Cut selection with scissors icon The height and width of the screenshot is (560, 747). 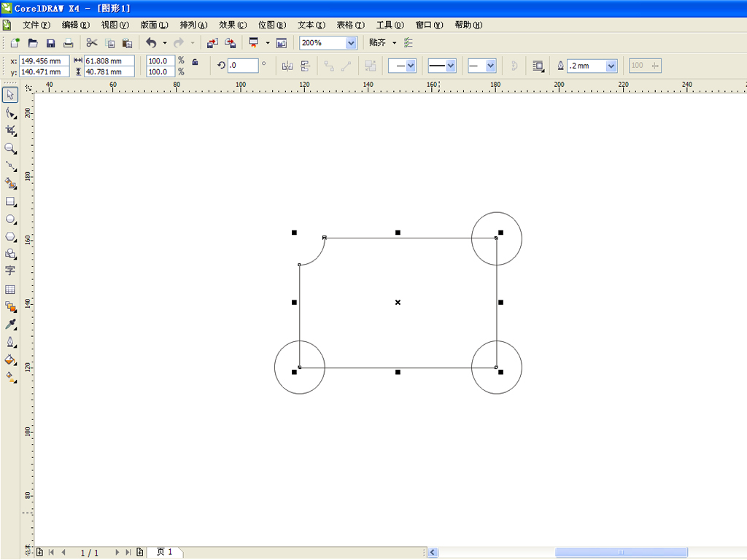pos(91,43)
